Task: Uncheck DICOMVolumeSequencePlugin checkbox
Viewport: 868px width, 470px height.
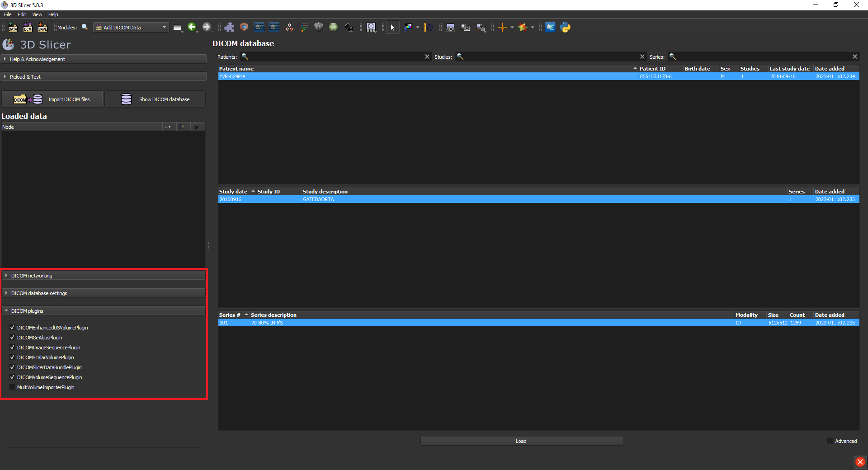Action: 12,377
